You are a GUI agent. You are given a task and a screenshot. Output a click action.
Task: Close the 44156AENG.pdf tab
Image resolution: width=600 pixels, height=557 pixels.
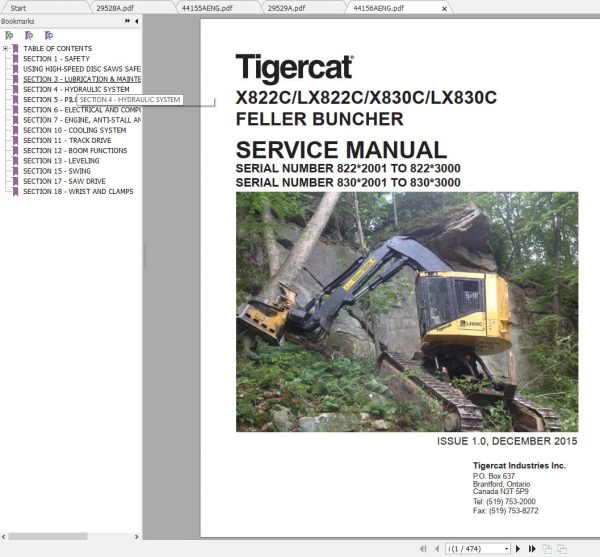(444, 8)
